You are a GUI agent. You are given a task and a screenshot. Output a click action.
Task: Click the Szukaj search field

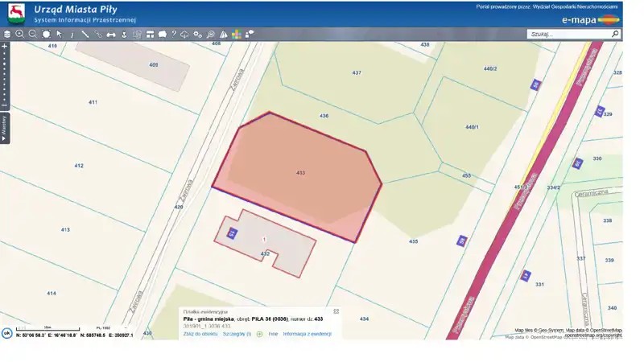tap(568, 35)
